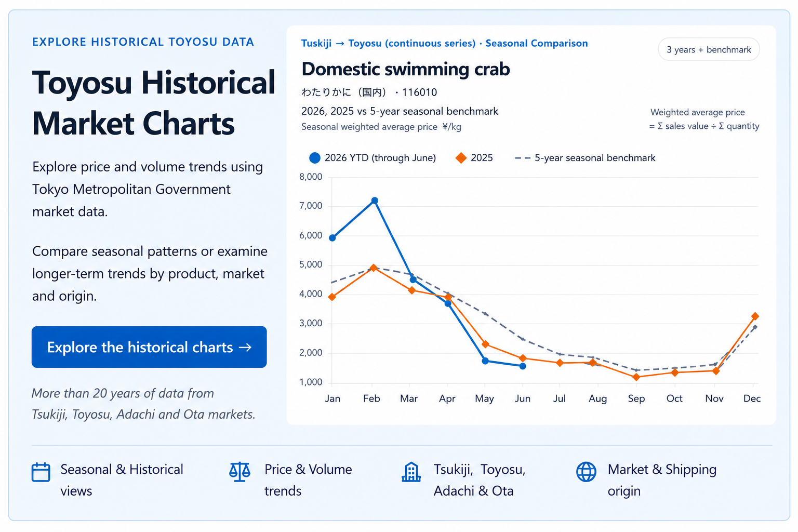798x532 pixels.
Task: Click the Weighted average price formula note
Action: 704,119
